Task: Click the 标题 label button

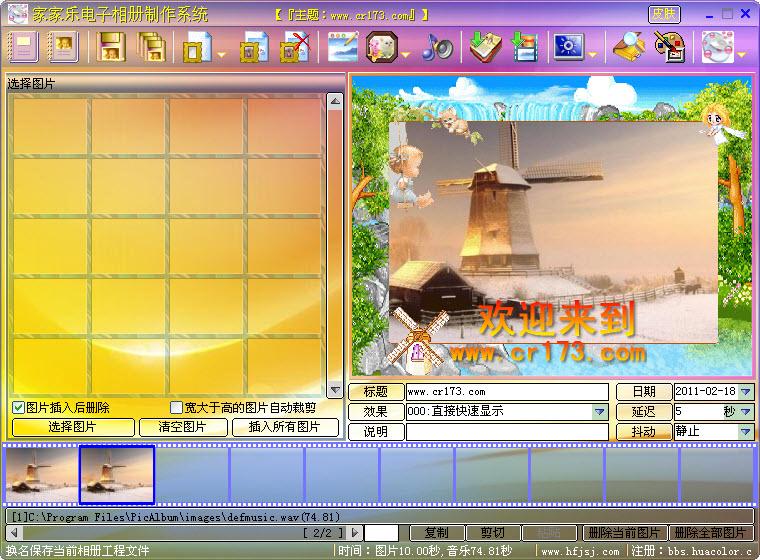Action: pyautogui.click(x=376, y=391)
